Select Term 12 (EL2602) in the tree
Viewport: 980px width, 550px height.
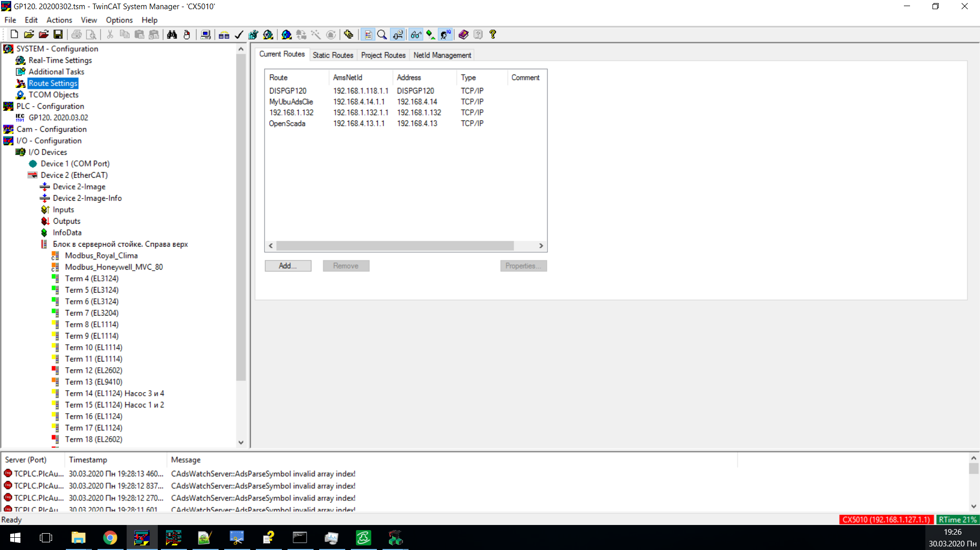point(93,370)
